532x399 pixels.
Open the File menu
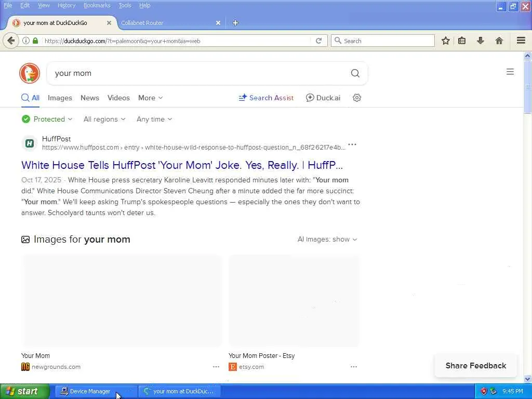tap(8, 5)
